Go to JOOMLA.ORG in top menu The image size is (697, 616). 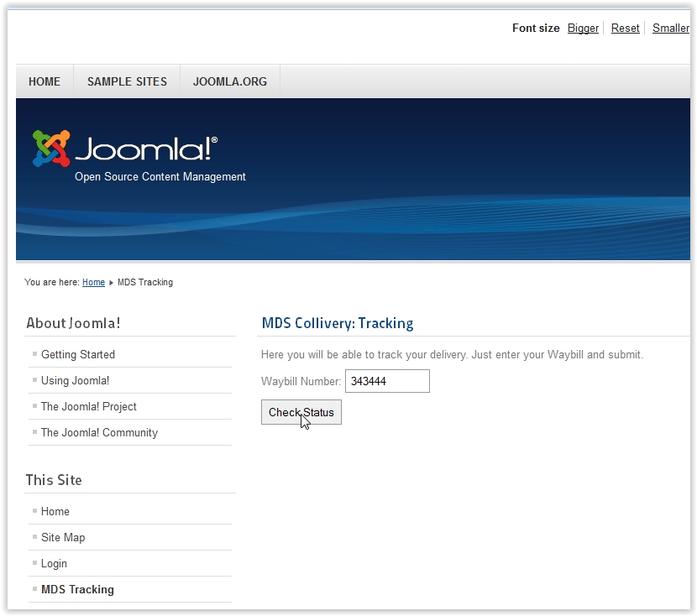pos(230,81)
